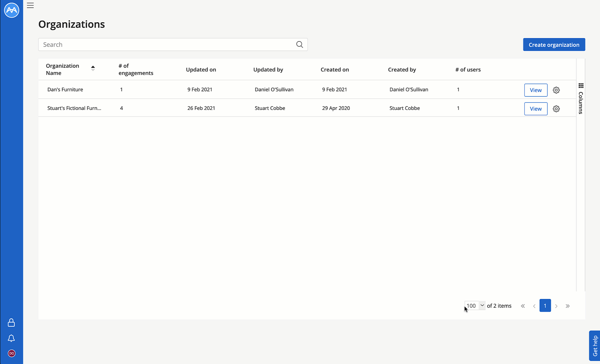This screenshot has height=364, width=600.
Task: Select Stuart's Fictional Furn... name cell
Action: [74, 108]
